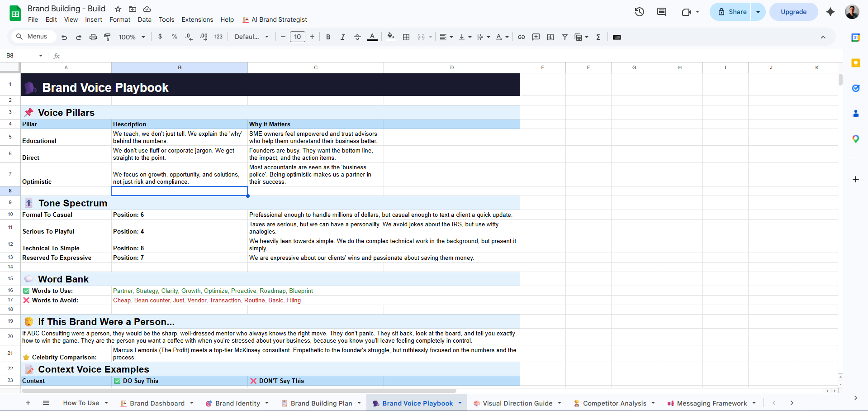Open the comments panel icon
868x411 pixels.
[662, 12]
